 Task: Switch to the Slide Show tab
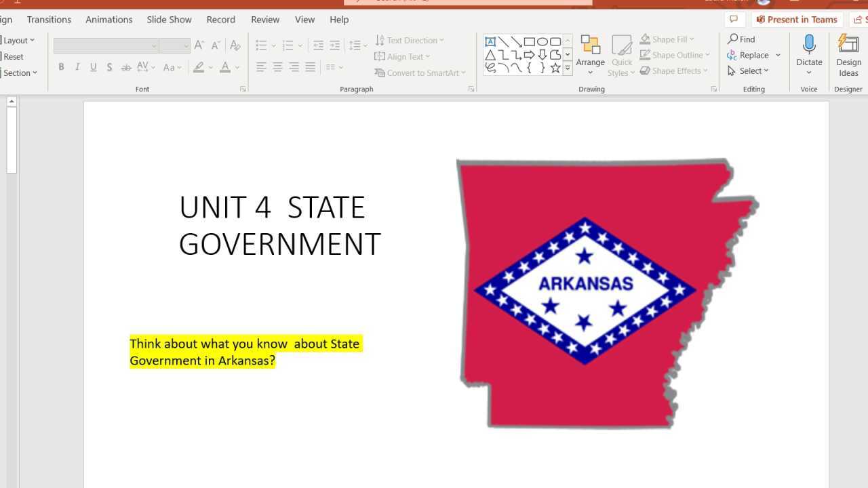coord(169,19)
